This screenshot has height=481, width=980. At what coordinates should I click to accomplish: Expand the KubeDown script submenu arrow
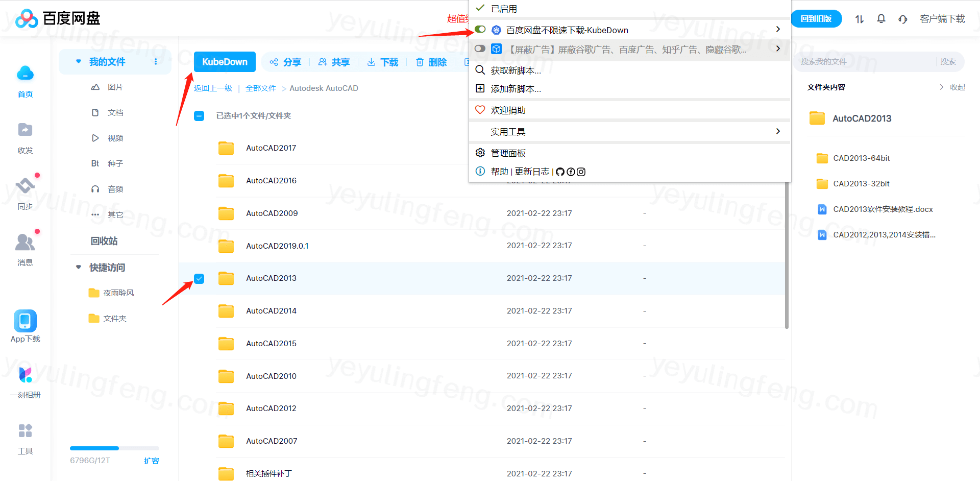pos(778,29)
